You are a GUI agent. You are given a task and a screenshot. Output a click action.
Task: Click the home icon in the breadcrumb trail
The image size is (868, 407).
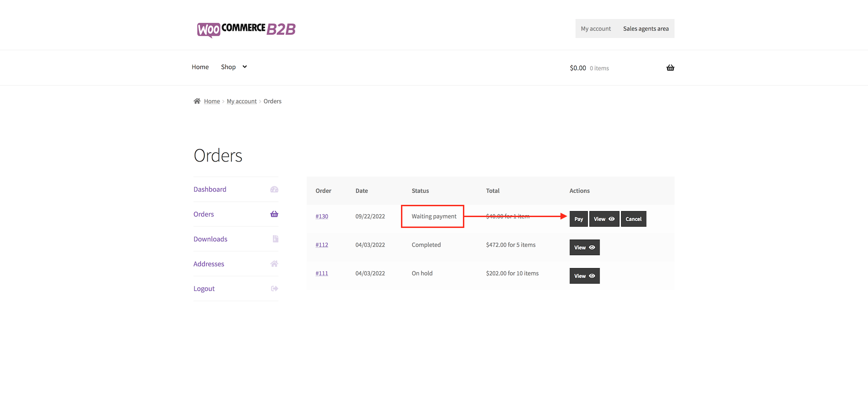(197, 101)
